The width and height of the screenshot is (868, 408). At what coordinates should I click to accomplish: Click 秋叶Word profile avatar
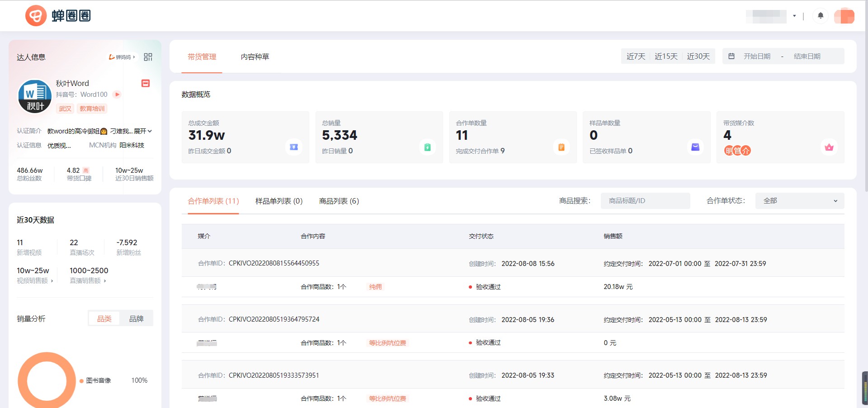coord(35,96)
